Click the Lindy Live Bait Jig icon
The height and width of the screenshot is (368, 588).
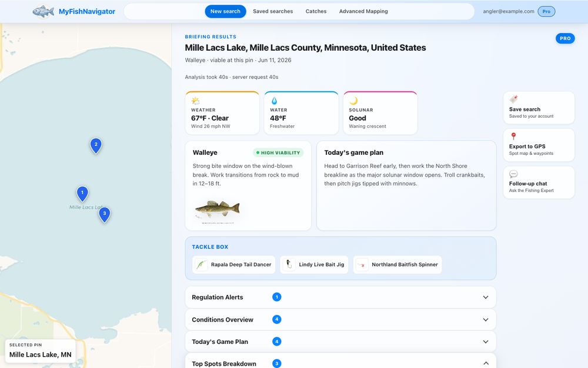289,264
